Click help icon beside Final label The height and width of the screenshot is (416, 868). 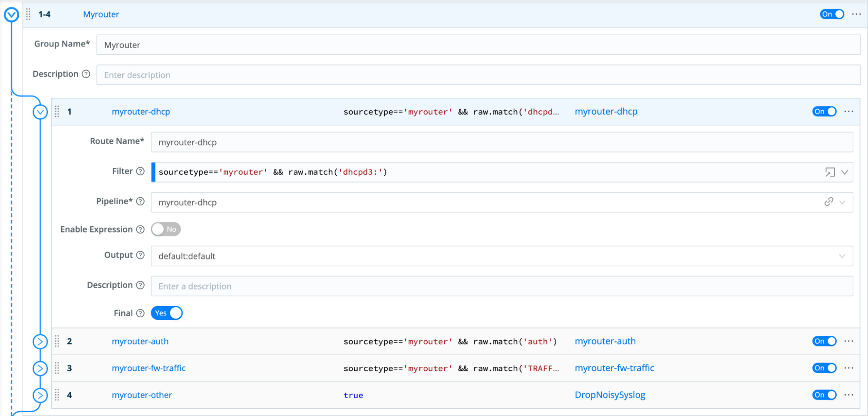coord(140,313)
